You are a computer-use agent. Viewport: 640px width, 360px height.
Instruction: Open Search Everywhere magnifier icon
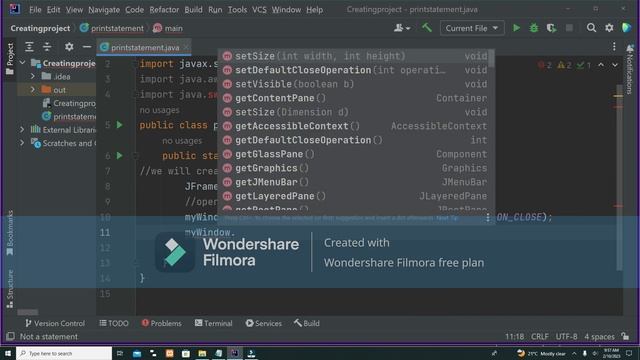click(591, 28)
